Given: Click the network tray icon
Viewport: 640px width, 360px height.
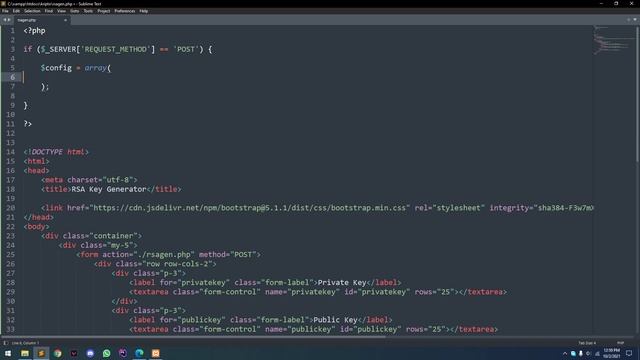Looking at the screenshot, I should tap(597, 353).
